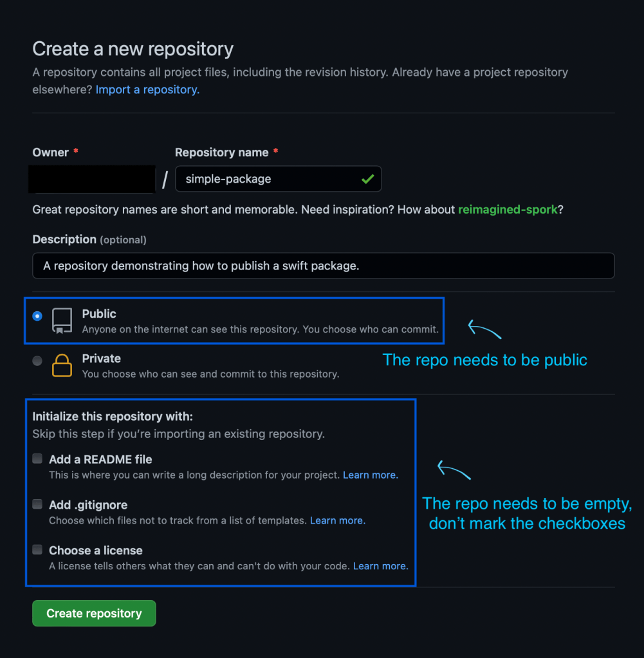Screen dimensions: 644x658
Task: Click the Description text field
Action: coord(323,266)
